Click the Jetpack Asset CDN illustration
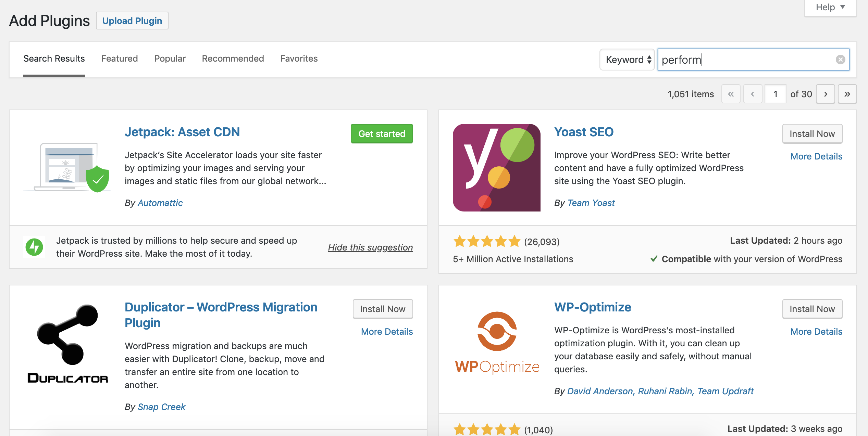 point(67,168)
